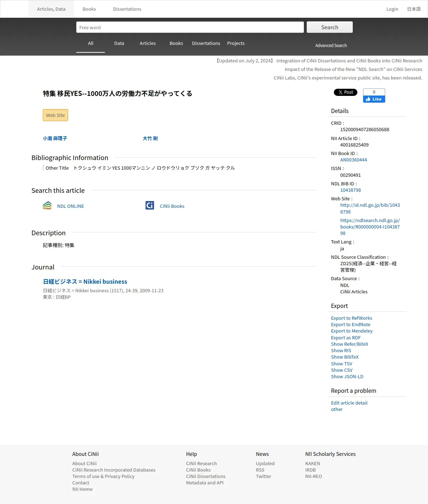
Task: Select the Dissertations search category tab
Action: [206, 43]
